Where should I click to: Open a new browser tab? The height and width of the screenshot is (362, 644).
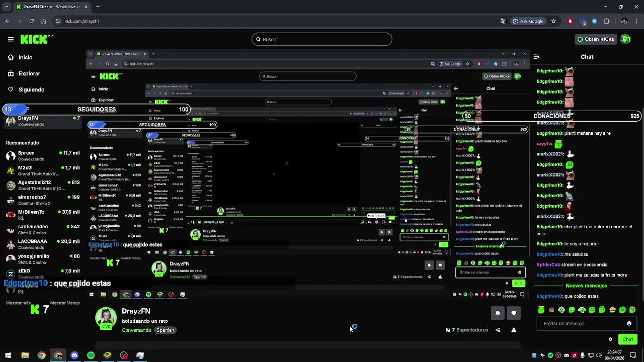(x=98, y=7)
